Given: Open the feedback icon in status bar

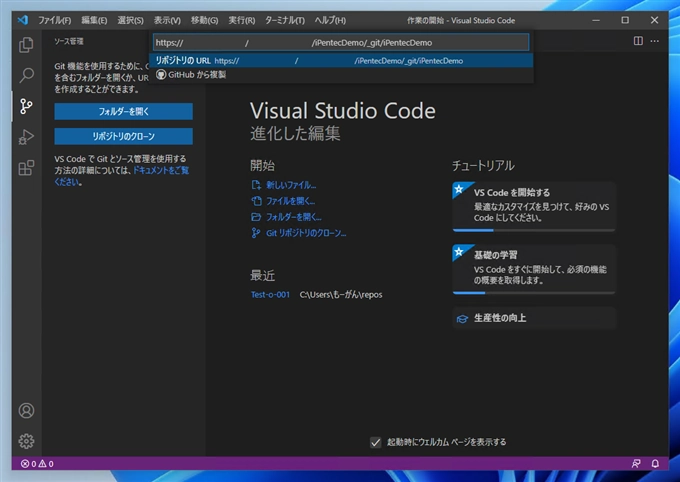Looking at the screenshot, I should tap(636, 464).
